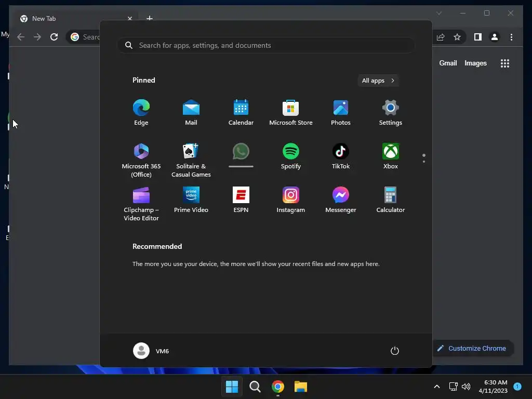Open network status in system tray
Viewport: 532px width, 399px height.
(453, 387)
